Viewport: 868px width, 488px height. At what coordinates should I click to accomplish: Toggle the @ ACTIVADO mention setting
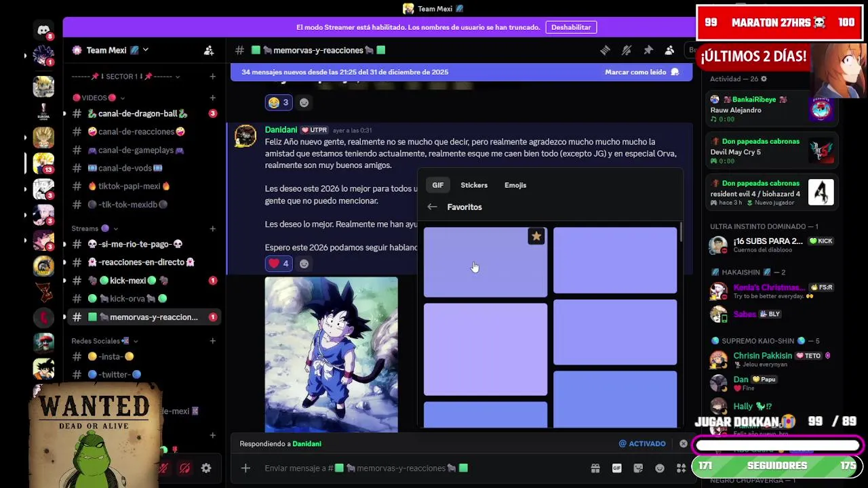[642, 443]
